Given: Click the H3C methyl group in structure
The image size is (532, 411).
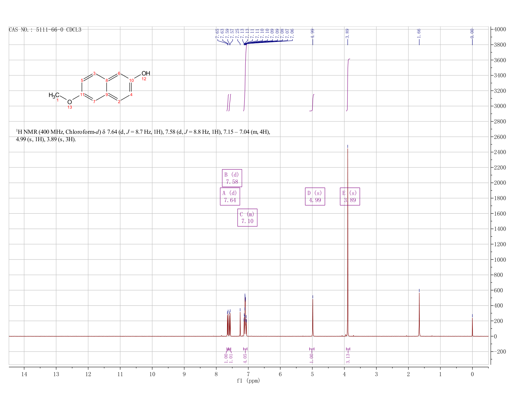Looking at the screenshot, I should pos(54,95).
